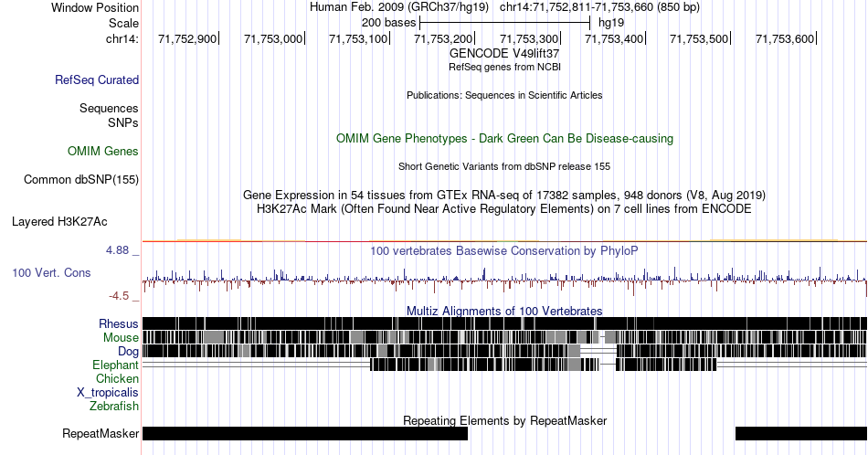Click the H3K27Ac Mark track title
This screenshot has width=868, height=455.
tap(504, 208)
